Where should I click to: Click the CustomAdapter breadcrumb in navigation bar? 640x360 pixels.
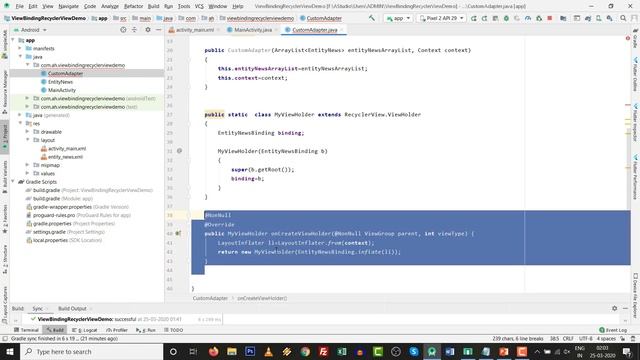tap(321, 18)
